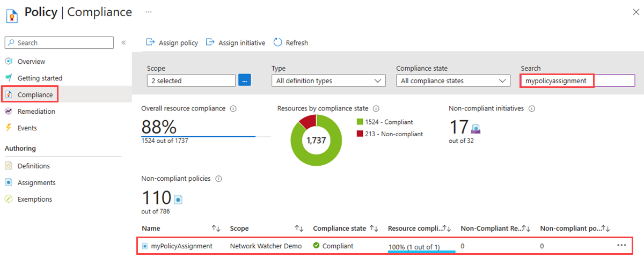Sort the table by Name column

pyautogui.click(x=216, y=229)
